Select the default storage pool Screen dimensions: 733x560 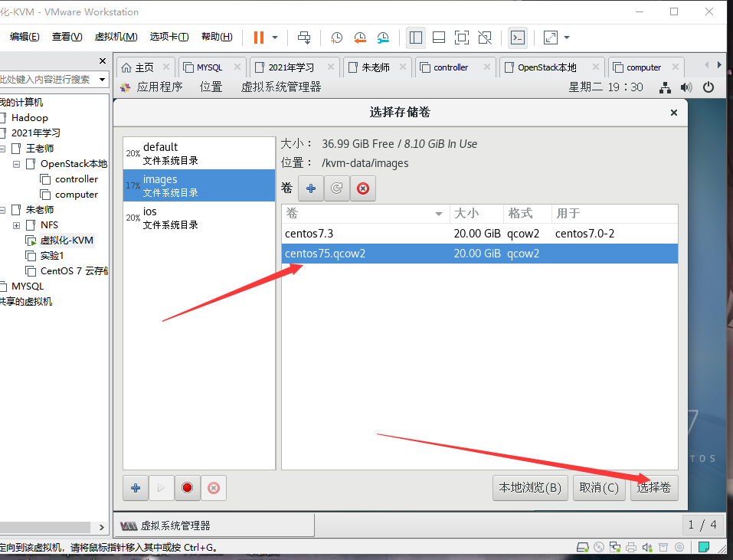(x=199, y=153)
